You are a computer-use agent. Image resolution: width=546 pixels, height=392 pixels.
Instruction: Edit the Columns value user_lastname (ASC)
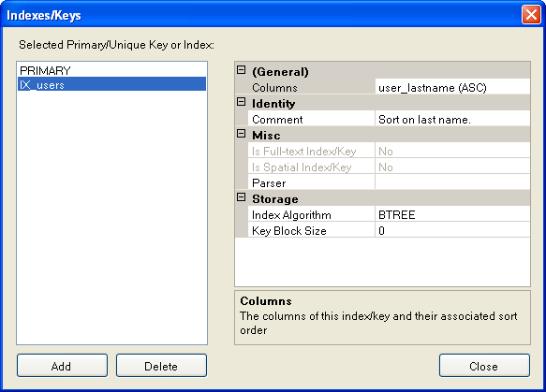click(452, 87)
